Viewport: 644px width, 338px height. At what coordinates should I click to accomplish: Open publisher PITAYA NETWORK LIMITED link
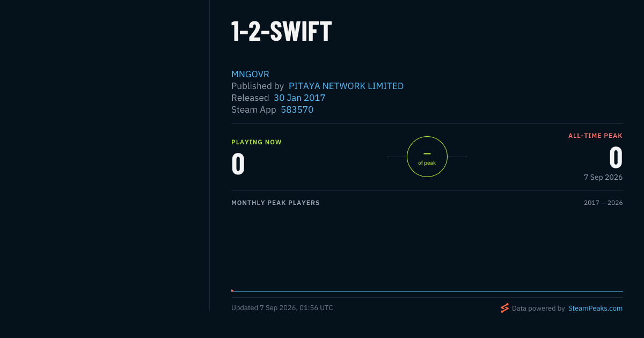[x=346, y=86]
